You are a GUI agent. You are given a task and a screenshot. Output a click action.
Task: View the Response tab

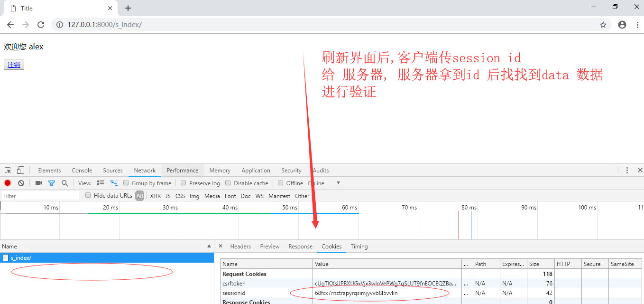click(x=300, y=247)
